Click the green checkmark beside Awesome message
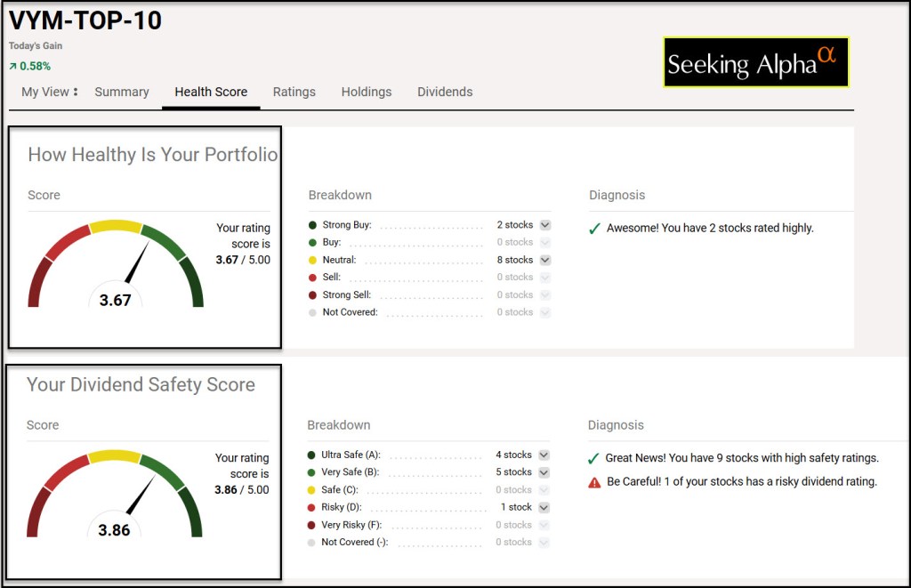The width and height of the screenshot is (911, 588). (x=594, y=229)
